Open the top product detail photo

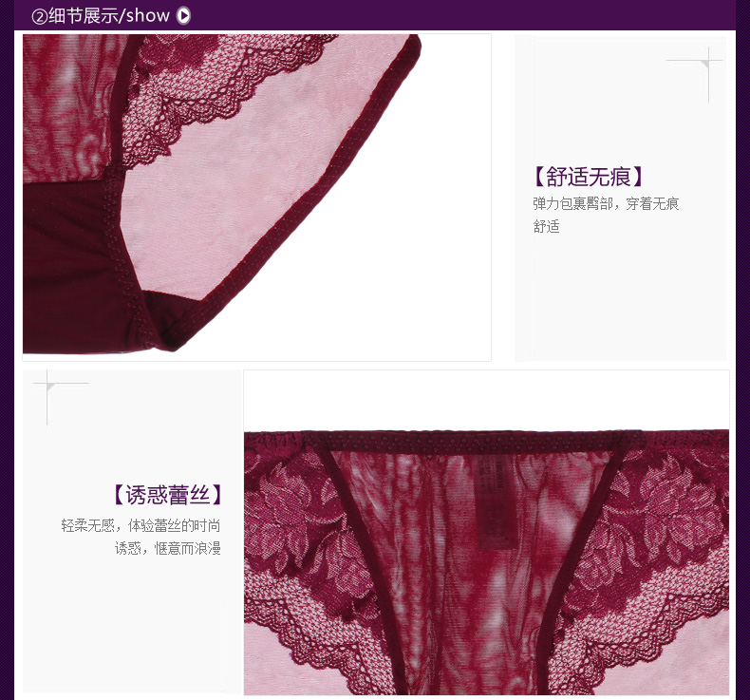(x=257, y=198)
